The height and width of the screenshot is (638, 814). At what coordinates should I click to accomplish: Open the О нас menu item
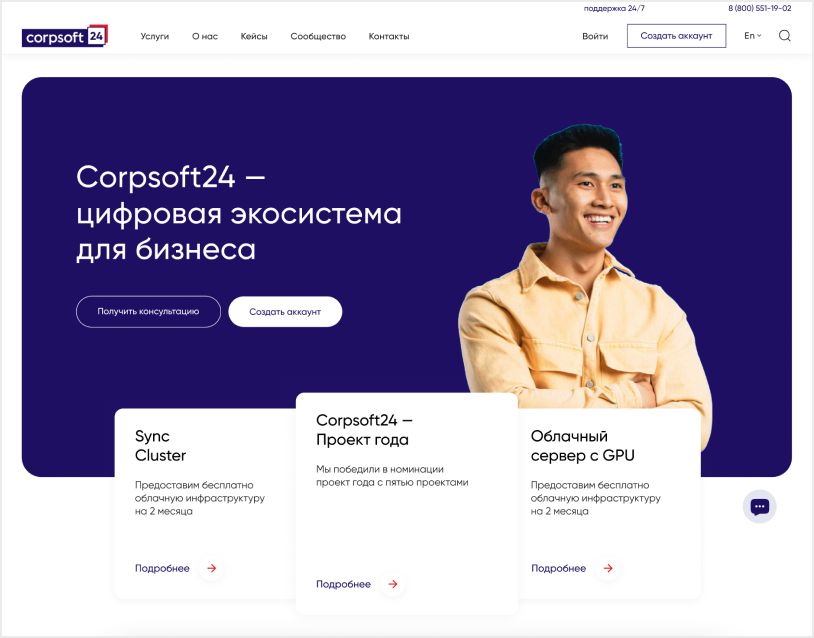click(205, 36)
